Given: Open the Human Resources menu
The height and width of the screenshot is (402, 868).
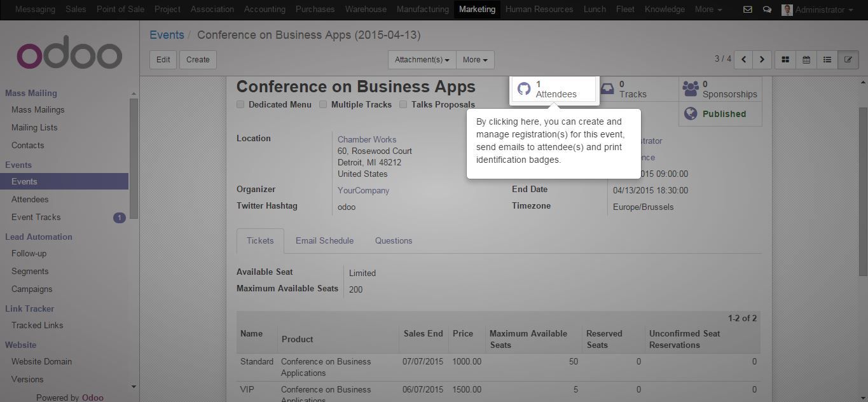Looking at the screenshot, I should click(539, 10).
